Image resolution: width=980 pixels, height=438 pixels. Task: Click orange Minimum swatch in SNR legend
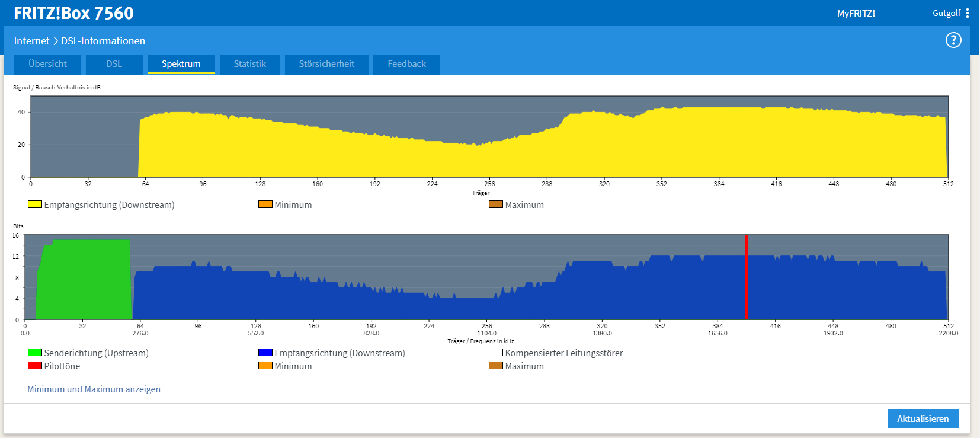(x=265, y=204)
